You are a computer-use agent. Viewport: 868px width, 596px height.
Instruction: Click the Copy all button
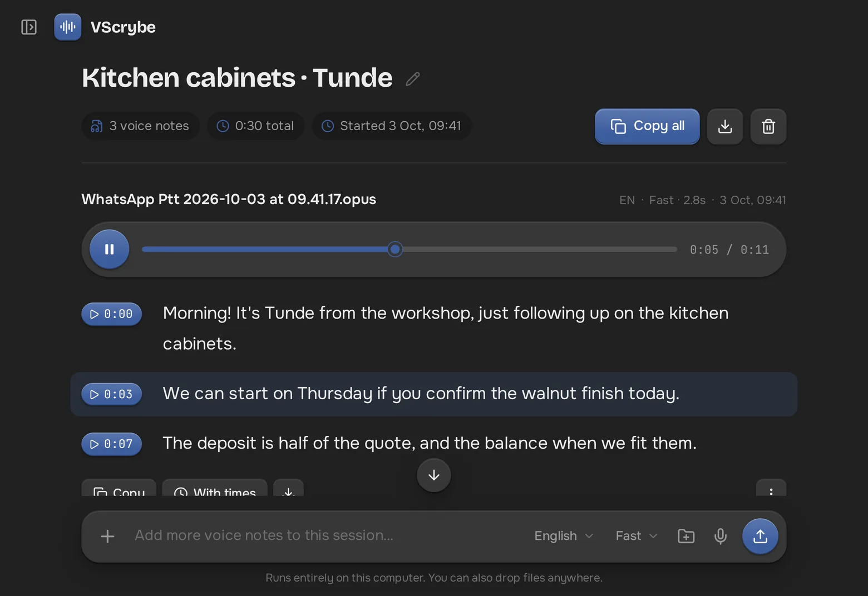tap(647, 126)
